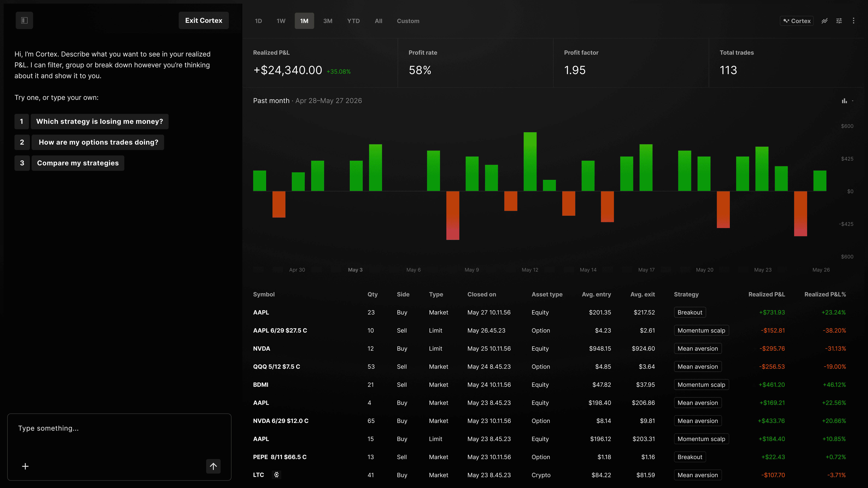
Task: Sort table by Realized P&L column header
Action: (767, 294)
